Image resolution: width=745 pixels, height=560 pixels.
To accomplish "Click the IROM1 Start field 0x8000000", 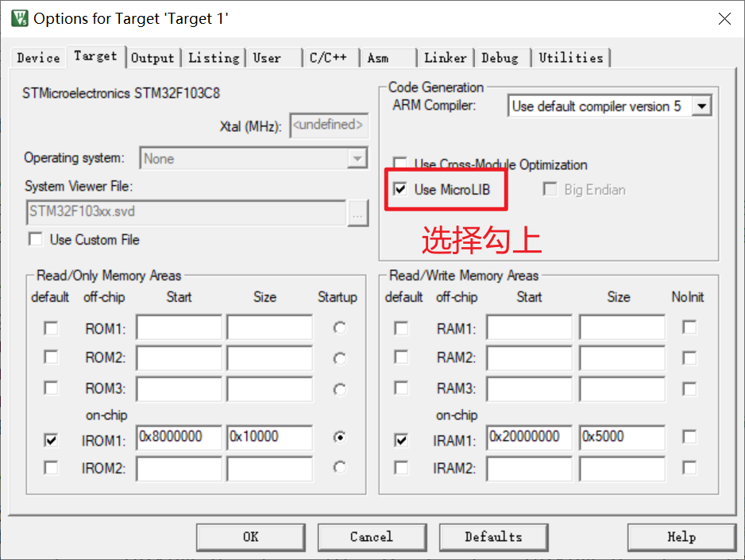I will 179,438.
